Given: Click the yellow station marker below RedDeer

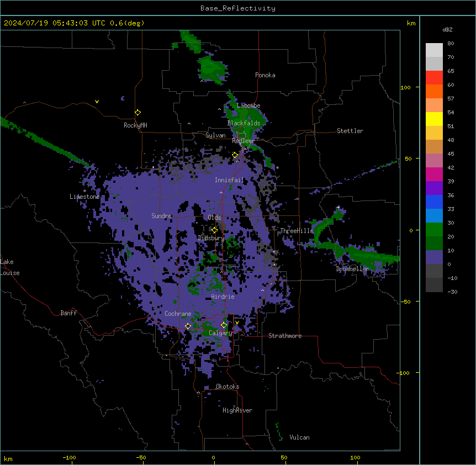Looking at the screenshot, I should pyautogui.click(x=235, y=155).
